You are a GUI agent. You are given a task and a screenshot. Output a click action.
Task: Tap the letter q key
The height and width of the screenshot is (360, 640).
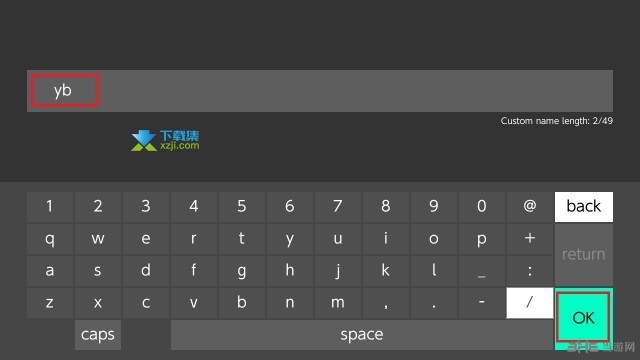tap(50, 238)
